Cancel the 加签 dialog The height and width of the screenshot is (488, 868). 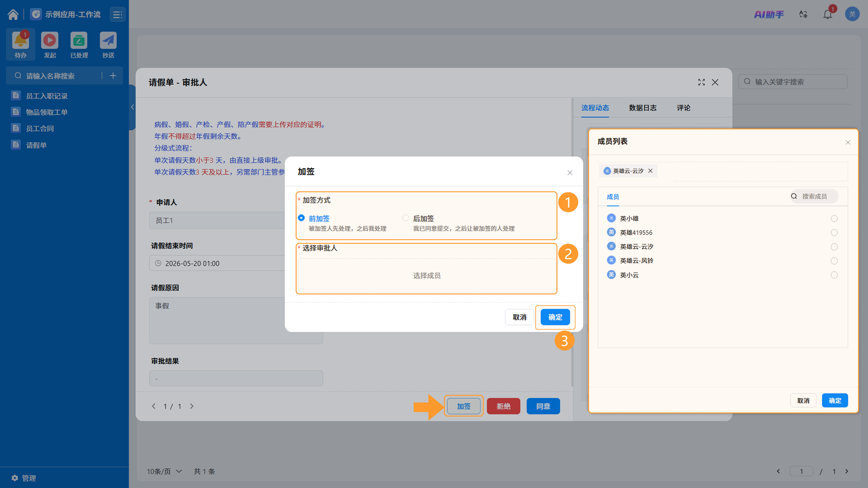(519, 317)
